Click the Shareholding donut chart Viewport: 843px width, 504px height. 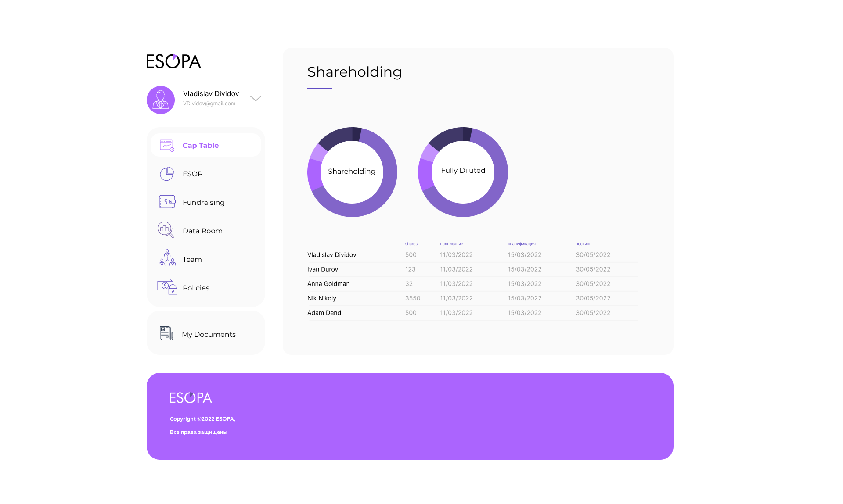pyautogui.click(x=352, y=172)
